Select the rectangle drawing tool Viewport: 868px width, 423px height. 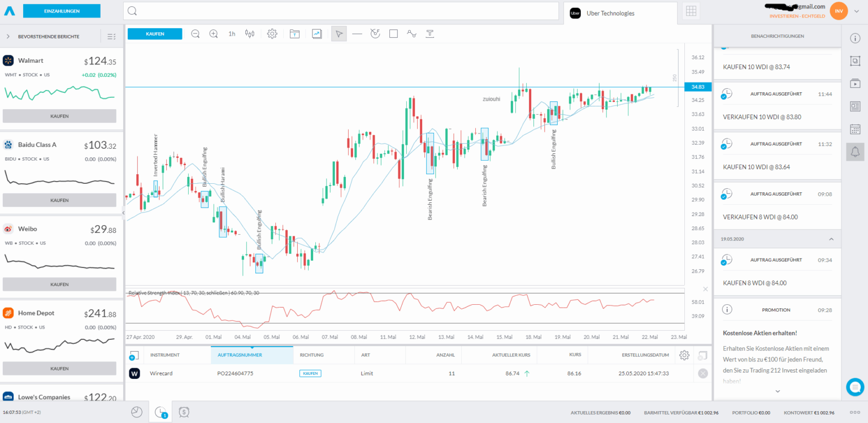(x=393, y=33)
